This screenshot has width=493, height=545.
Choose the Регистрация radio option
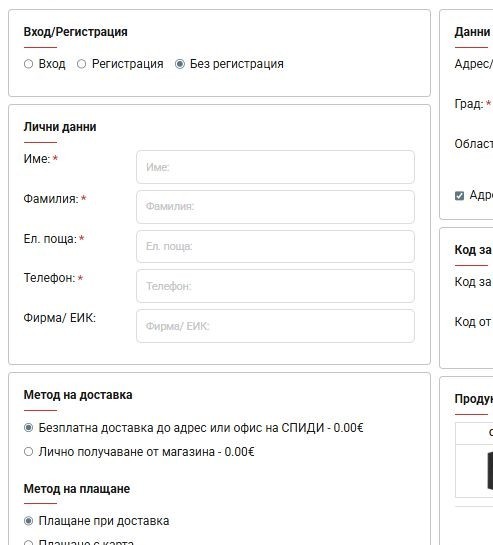coord(81,64)
